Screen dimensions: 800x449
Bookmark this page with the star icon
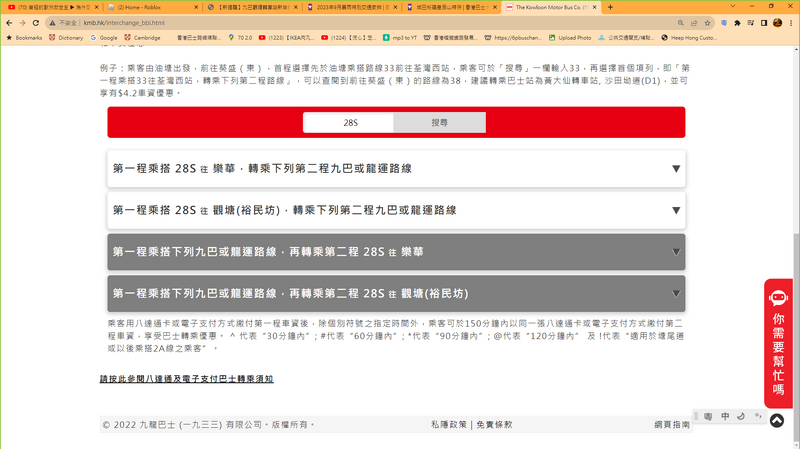707,23
